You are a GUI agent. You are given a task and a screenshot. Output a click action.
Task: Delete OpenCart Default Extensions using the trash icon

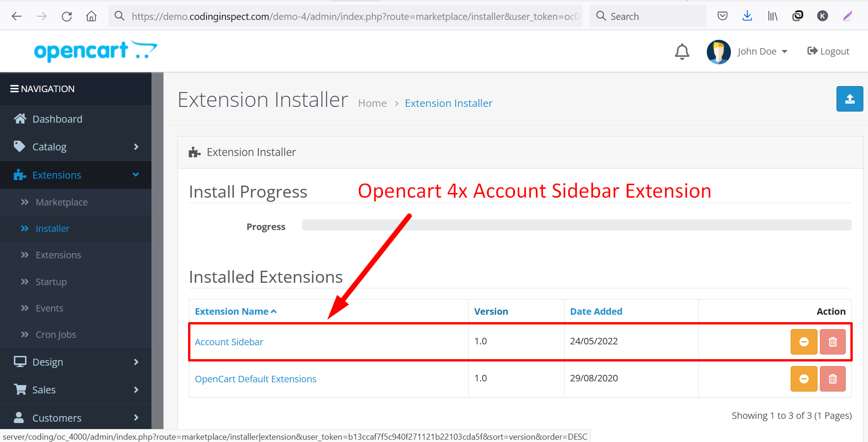click(x=832, y=379)
